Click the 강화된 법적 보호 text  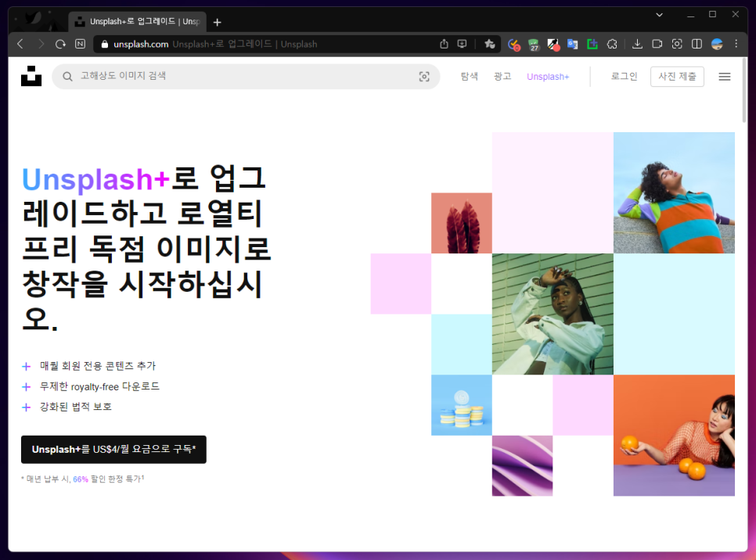(76, 407)
